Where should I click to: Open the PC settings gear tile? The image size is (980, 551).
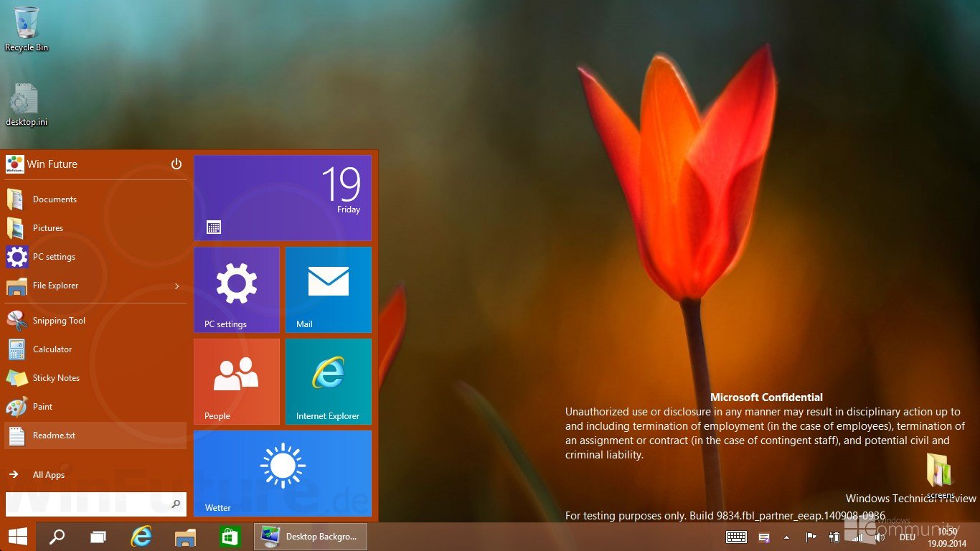point(237,290)
